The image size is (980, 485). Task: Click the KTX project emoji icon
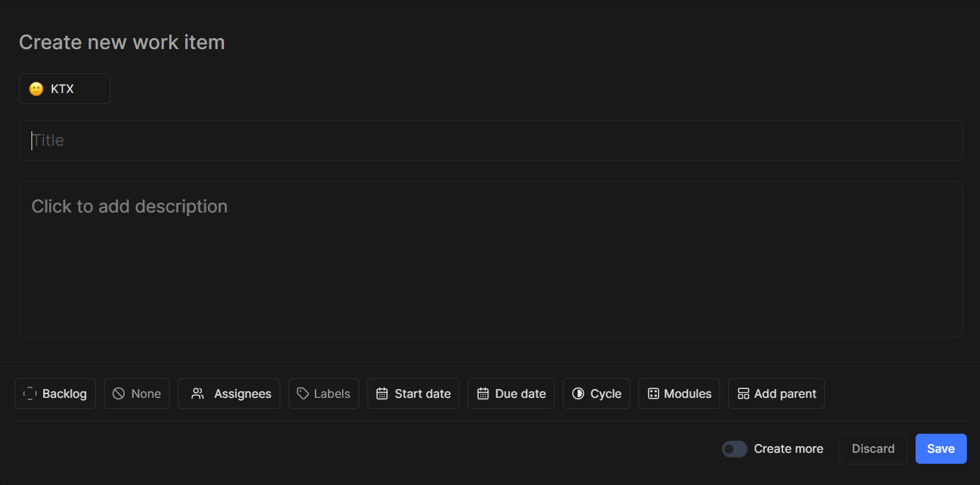tap(36, 89)
